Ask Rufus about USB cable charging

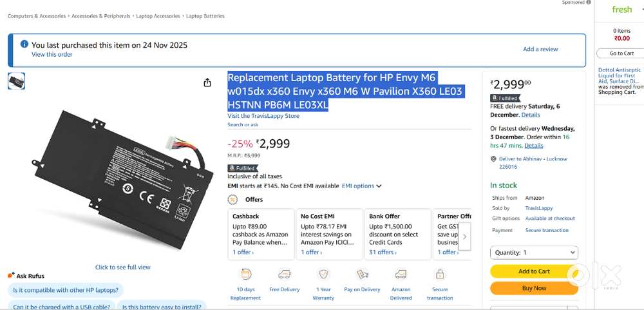(62, 307)
